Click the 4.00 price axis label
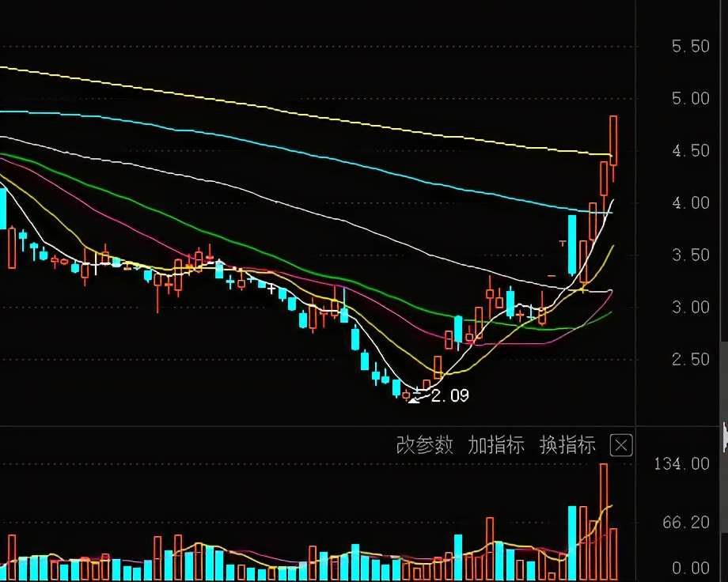The width and height of the screenshot is (728, 582). (690, 202)
